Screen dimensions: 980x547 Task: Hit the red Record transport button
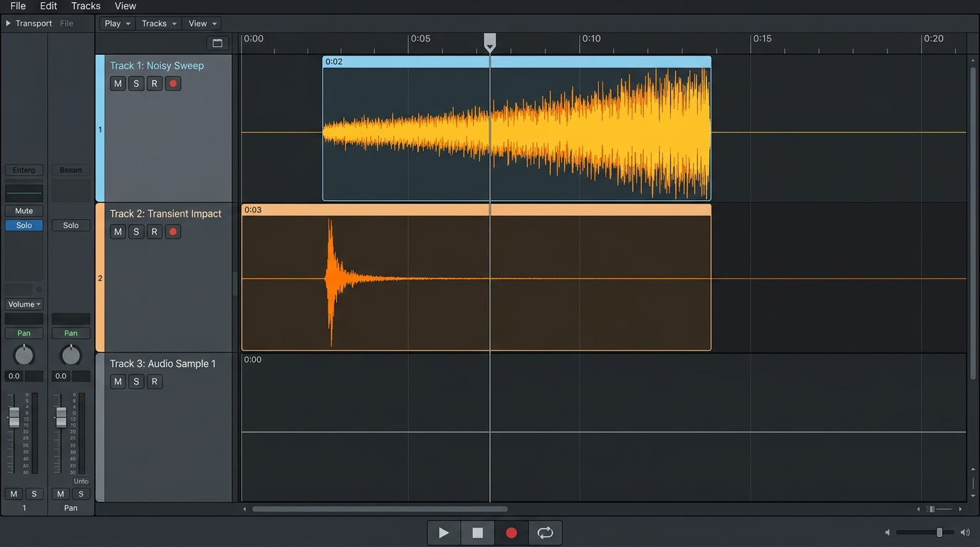[511, 533]
